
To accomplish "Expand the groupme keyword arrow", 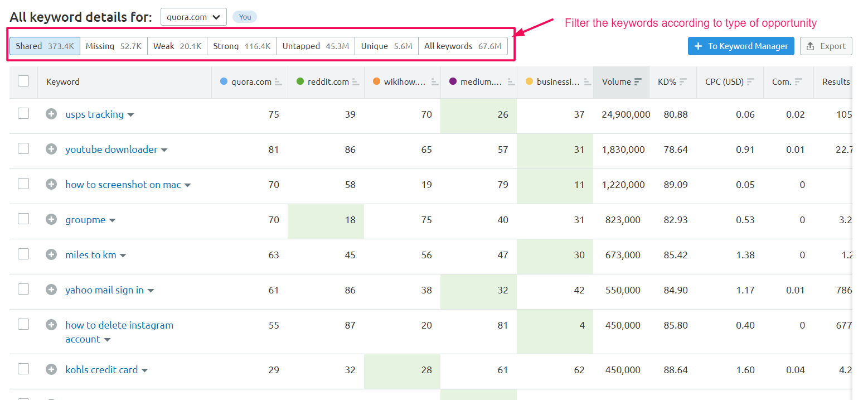I will point(113,221).
